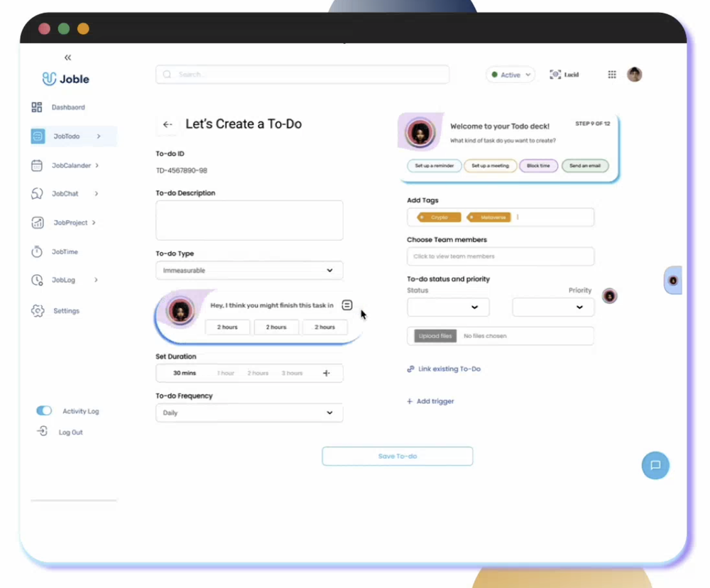Open JobProject menu item
710x588 pixels.
(x=70, y=222)
